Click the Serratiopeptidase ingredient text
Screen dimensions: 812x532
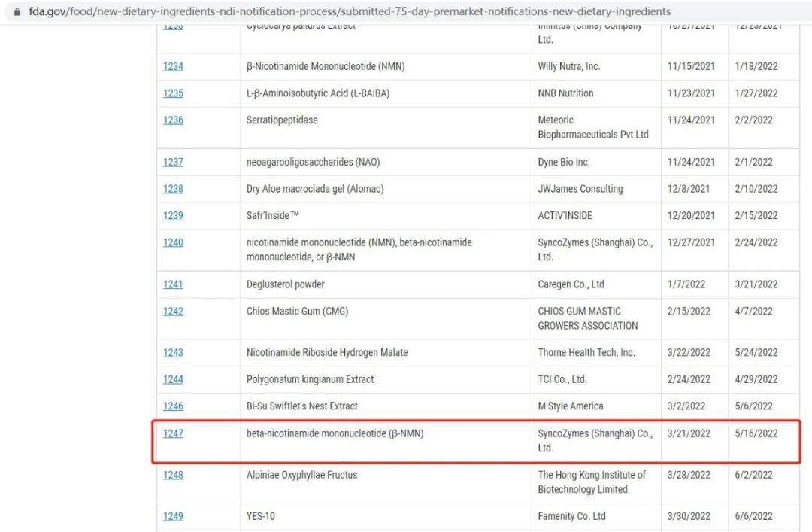(x=282, y=120)
